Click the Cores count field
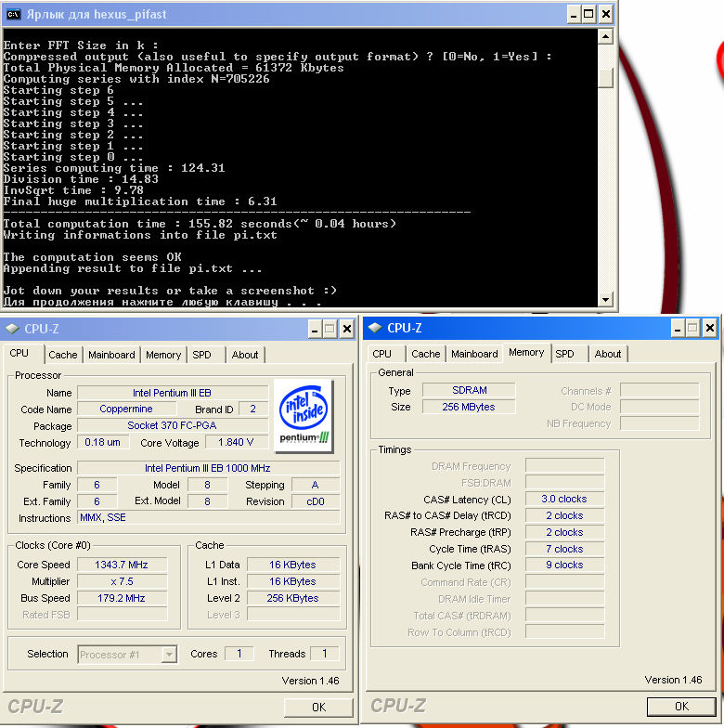The width and height of the screenshot is (724, 728). coord(239,654)
